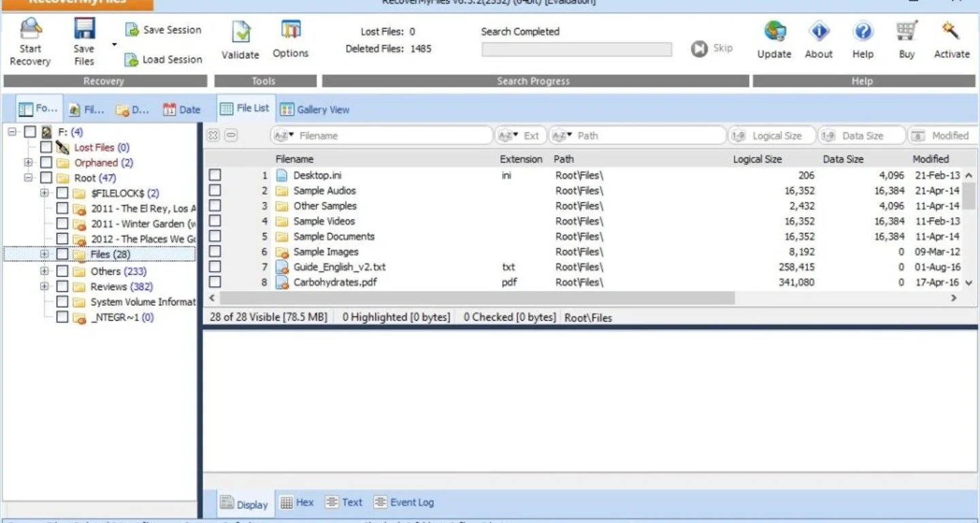Screen dimensions: 980x523
Task: Click the Update globe icon
Action: coord(774,31)
